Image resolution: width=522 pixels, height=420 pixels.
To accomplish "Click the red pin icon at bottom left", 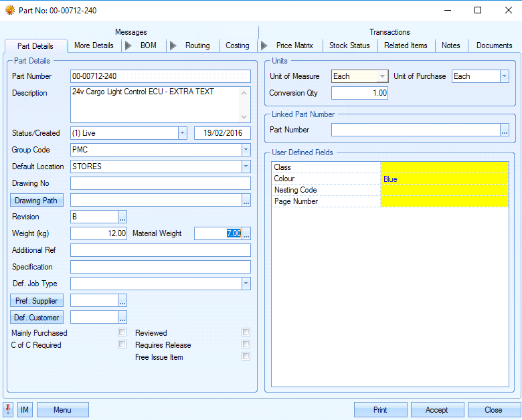I will click(9, 409).
